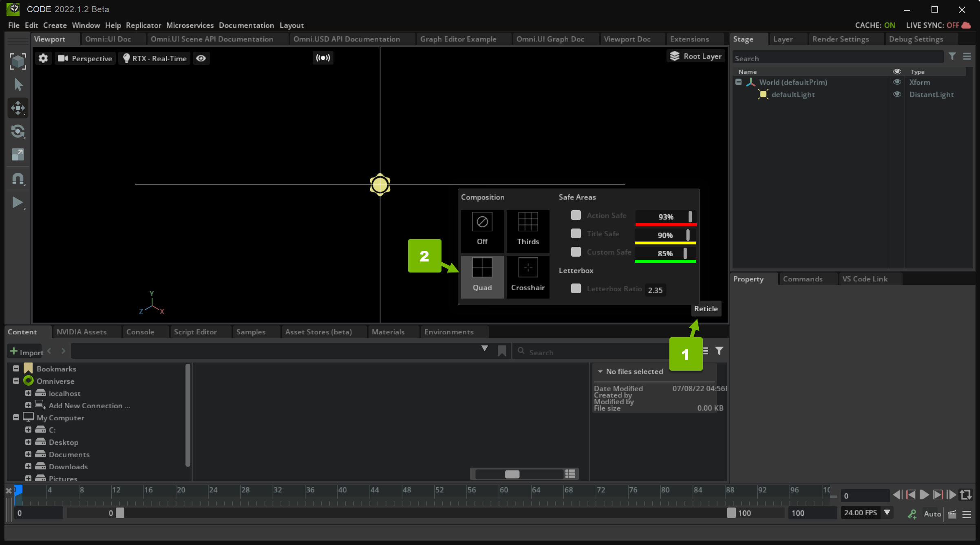Play the timeline forward

pyautogui.click(x=924, y=495)
